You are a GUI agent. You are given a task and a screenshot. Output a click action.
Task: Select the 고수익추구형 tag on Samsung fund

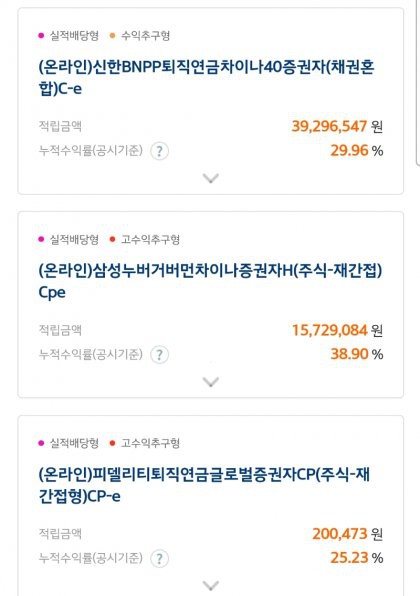pos(145,240)
